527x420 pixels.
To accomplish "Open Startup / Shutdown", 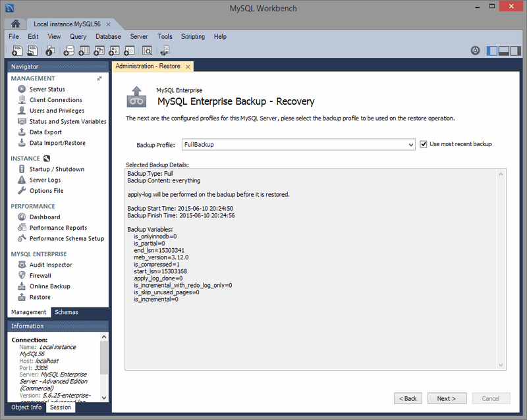I will point(57,169).
